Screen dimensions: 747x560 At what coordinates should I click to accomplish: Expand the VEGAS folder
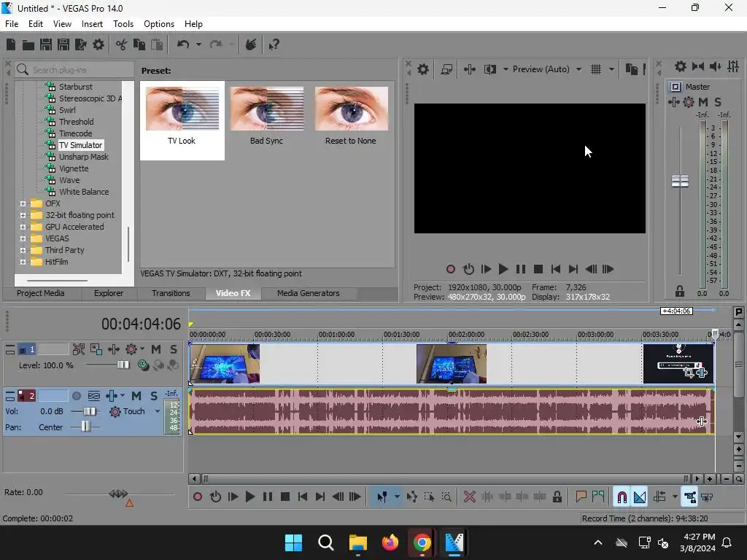click(x=23, y=238)
